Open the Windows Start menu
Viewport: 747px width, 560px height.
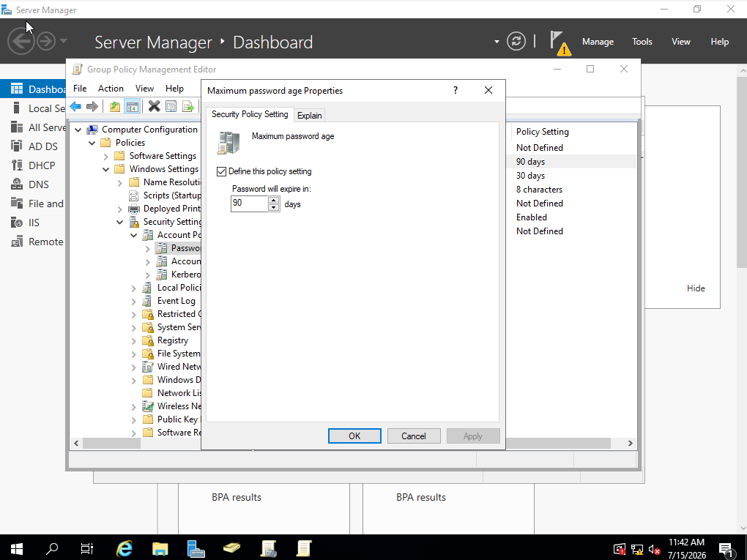pyautogui.click(x=17, y=548)
